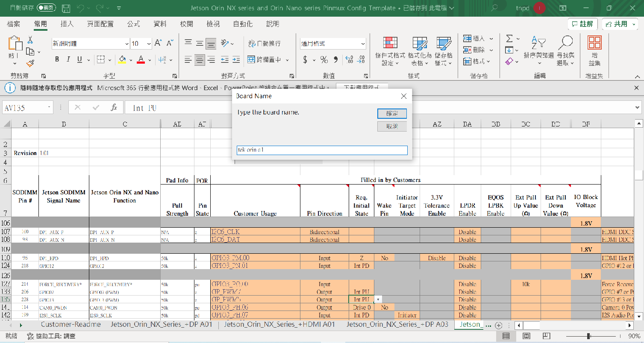Image resolution: width=644 pixels, height=343 pixels.
Task: Click the insert function fx icon
Action: 114,108
